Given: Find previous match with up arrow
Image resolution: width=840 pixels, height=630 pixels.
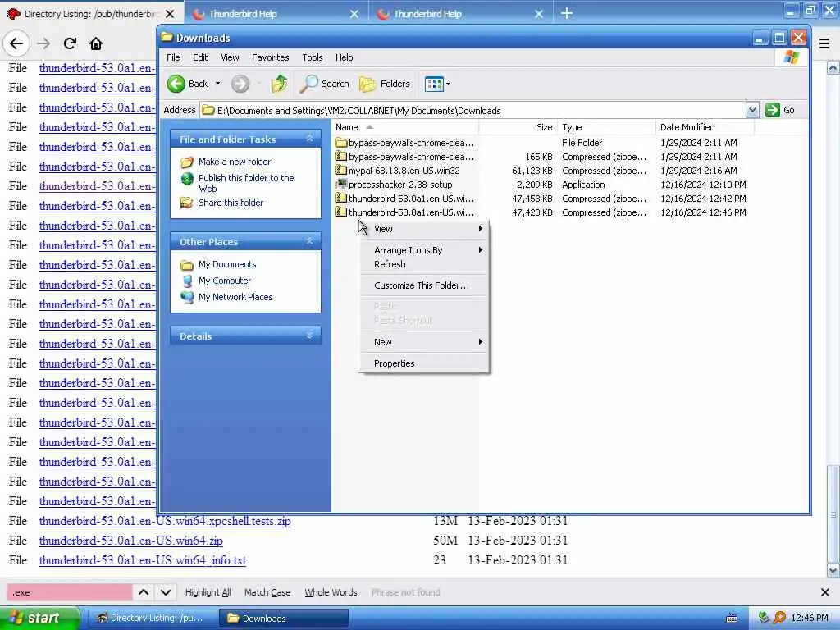Looking at the screenshot, I should (x=144, y=592).
